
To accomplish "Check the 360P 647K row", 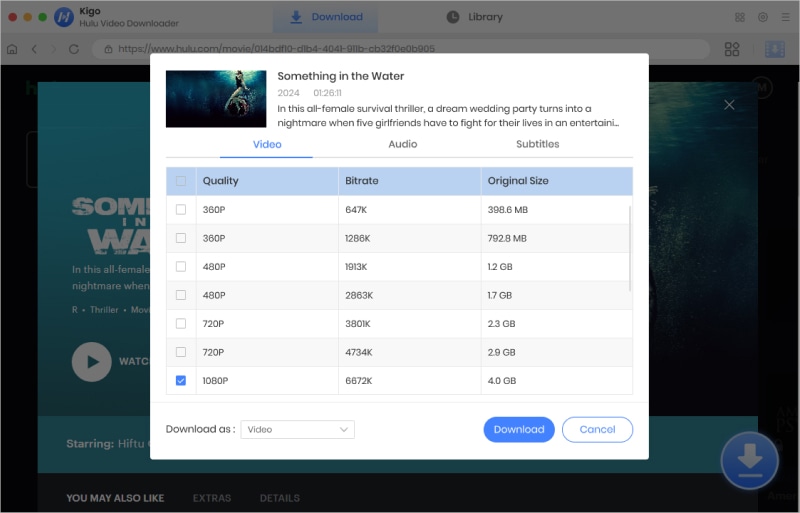I will pyautogui.click(x=181, y=209).
